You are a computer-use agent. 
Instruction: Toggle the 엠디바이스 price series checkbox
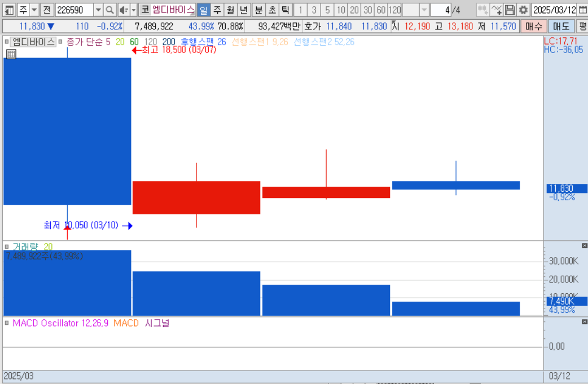(7, 42)
